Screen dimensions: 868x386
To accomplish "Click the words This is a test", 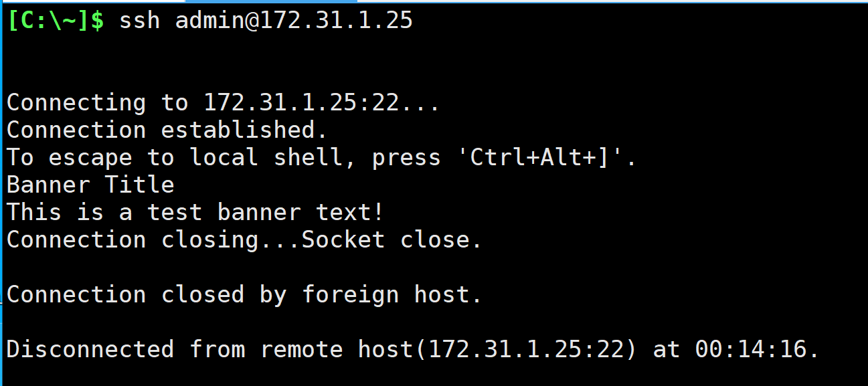I will coord(104,212).
